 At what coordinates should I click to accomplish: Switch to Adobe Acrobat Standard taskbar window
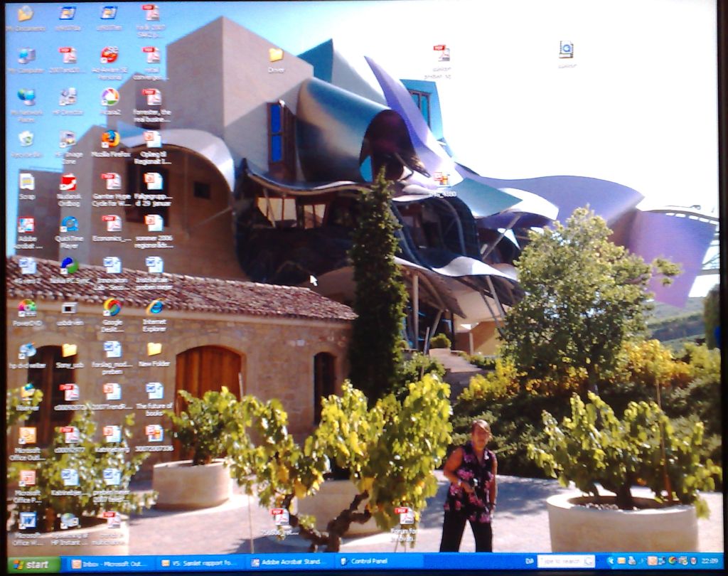click(289, 562)
